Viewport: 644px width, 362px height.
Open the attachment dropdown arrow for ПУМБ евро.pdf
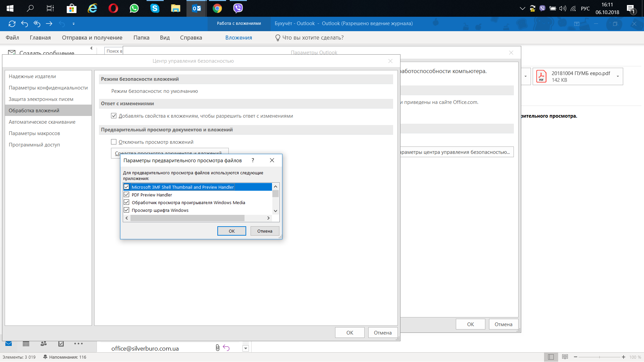(x=618, y=76)
